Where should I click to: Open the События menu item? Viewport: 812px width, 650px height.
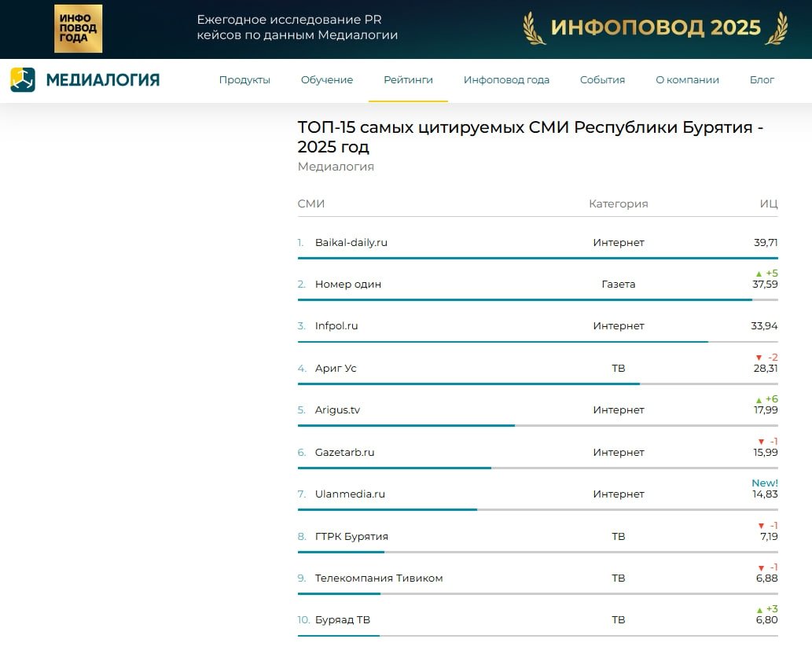pos(602,79)
